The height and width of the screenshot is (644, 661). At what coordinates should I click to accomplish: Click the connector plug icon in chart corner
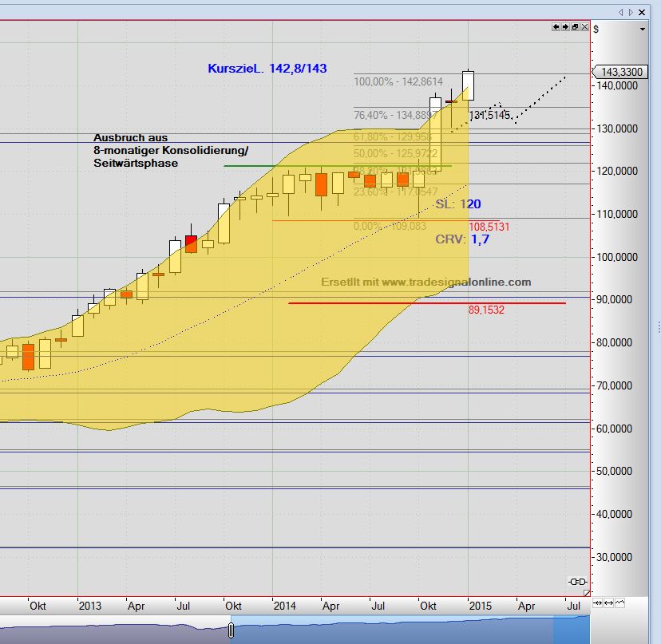(577, 580)
